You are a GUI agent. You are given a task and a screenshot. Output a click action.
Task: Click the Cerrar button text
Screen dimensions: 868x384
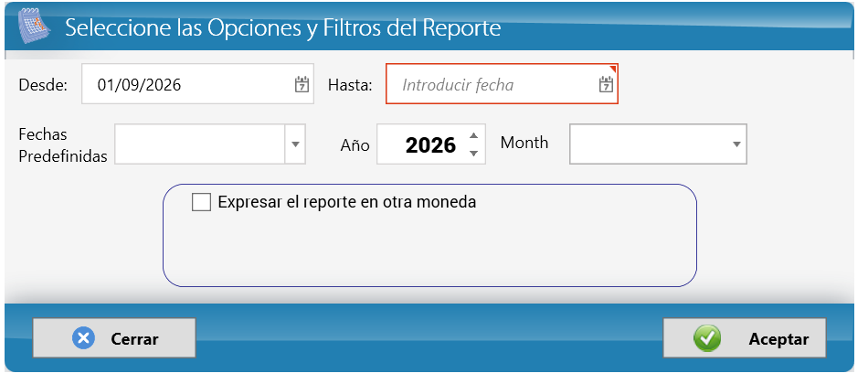click(134, 338)
